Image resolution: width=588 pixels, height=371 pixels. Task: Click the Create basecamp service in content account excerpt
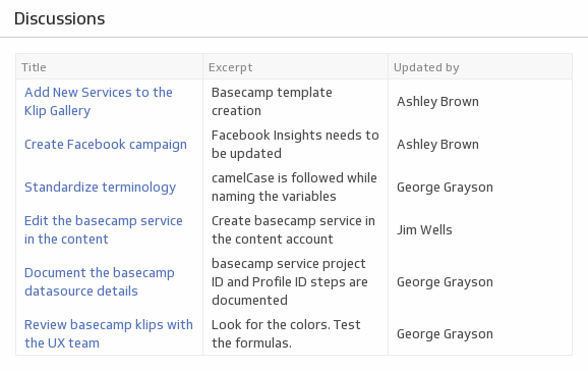[293, 230]
